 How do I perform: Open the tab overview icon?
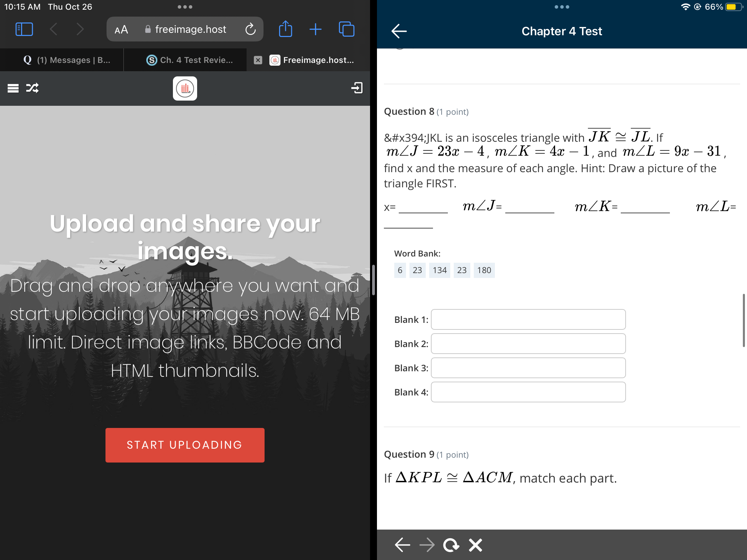click(347, 29)
